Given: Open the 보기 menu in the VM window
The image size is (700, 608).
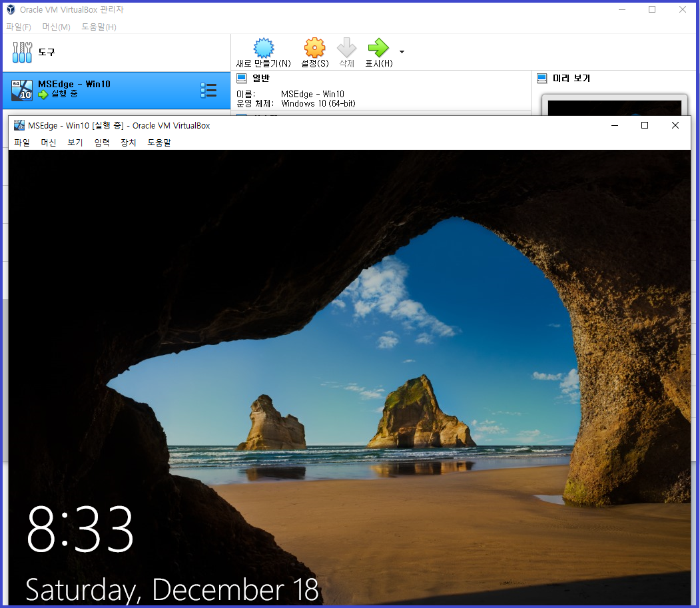Looking at the screenshot, I should click(75, 143).
